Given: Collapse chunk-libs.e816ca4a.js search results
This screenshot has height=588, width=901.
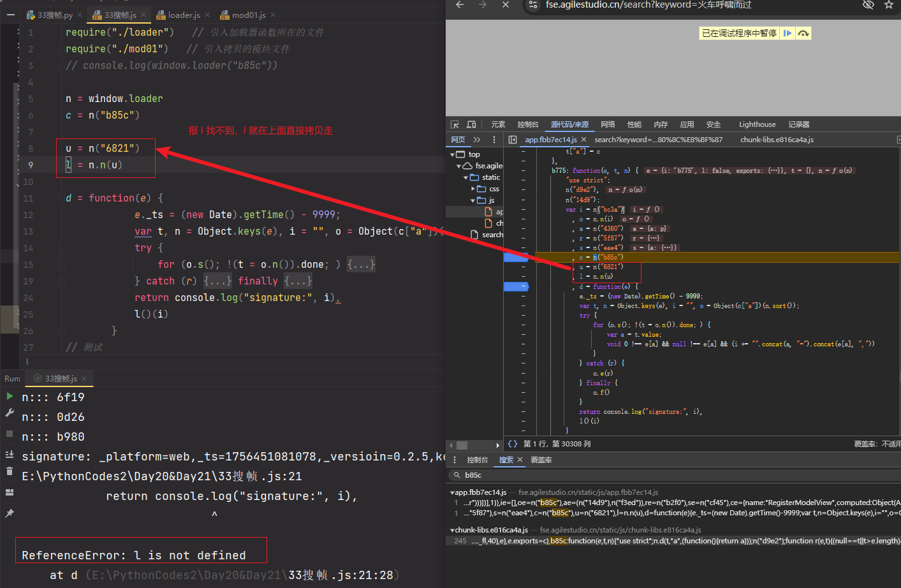Looking at the screenshot, I should tap(452, 530).
